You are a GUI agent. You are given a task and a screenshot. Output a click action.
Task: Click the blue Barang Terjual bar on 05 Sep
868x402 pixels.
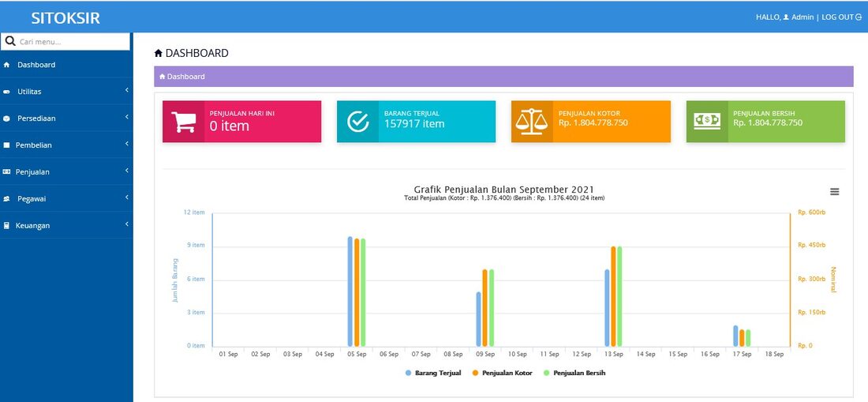pyautogui.click(x=350, y=291)
